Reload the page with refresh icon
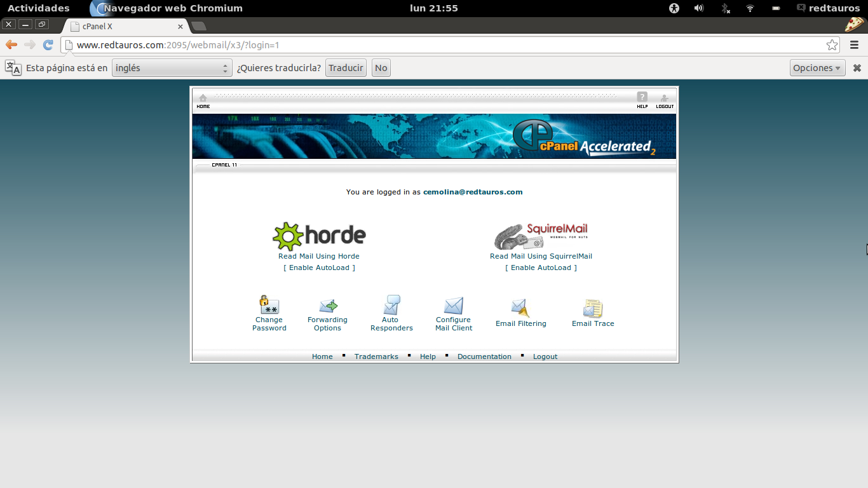868x488 pixels. [x=48, y=44]
